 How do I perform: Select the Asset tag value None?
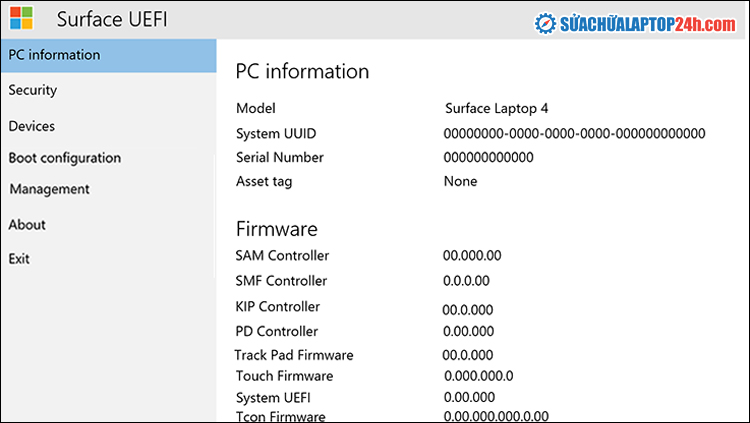point(461,181)
